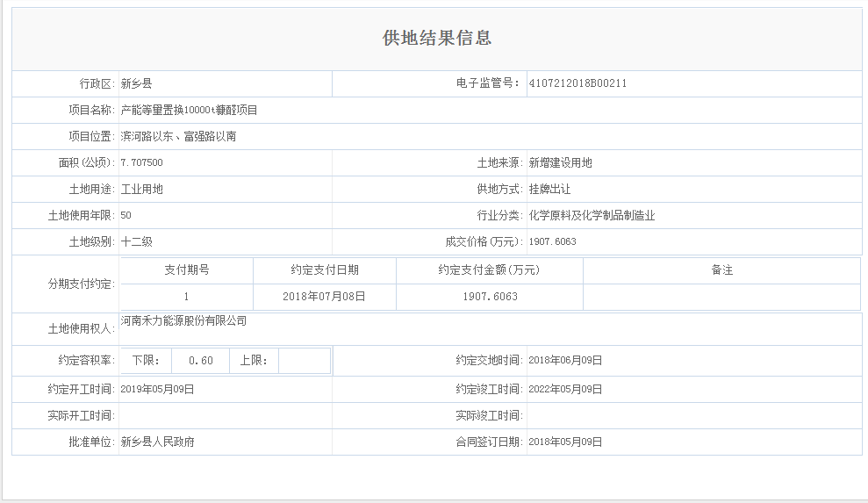This screenshot has height=503, width=868.
Task: Select the payment table amount 1907.6063
Action: (490, 297)
